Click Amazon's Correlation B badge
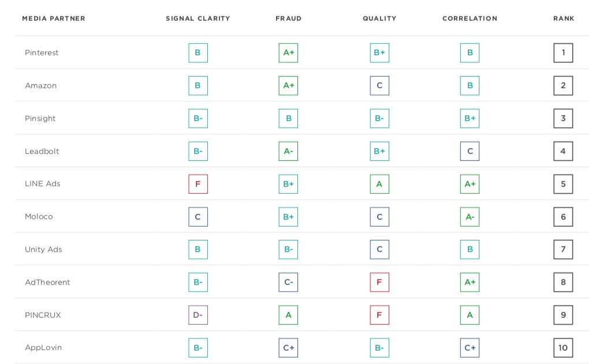This screenshot has width=589, height=364. pyautogui.click(x=470, y=85)
